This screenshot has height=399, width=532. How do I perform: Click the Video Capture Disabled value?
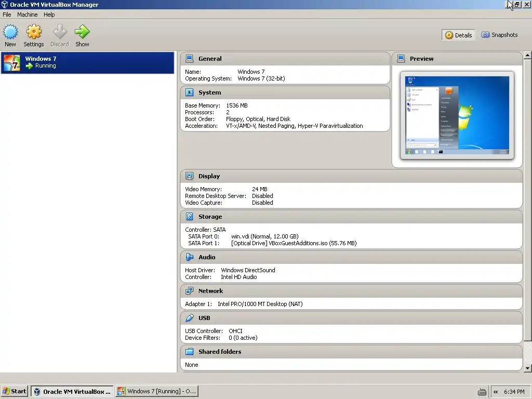pos(262,203)
